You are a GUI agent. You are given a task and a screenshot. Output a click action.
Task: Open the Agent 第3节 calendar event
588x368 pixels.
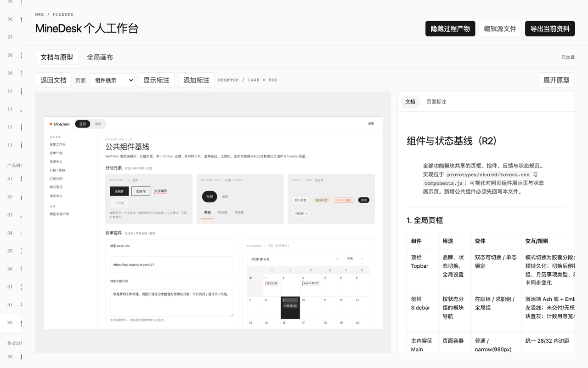coord(311,283)
